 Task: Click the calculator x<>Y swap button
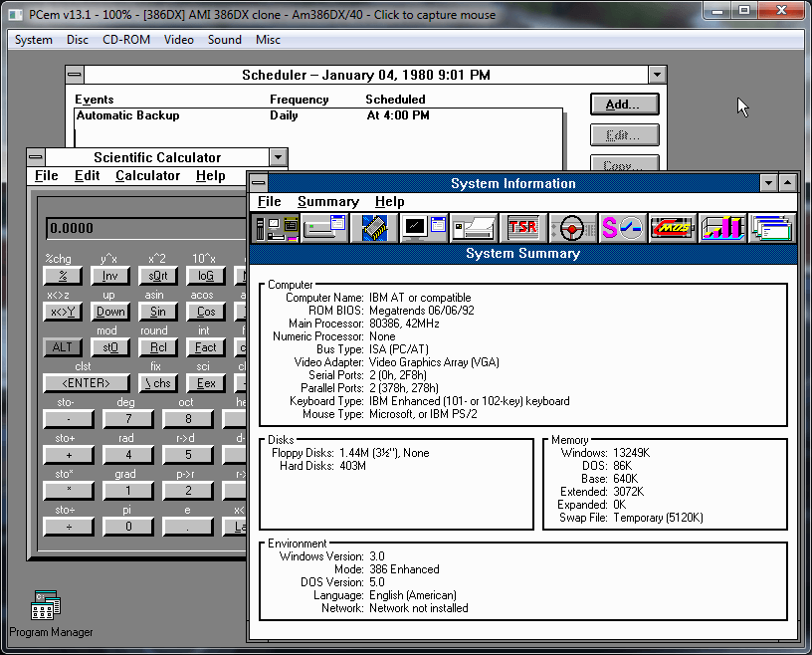coord(62,312)
